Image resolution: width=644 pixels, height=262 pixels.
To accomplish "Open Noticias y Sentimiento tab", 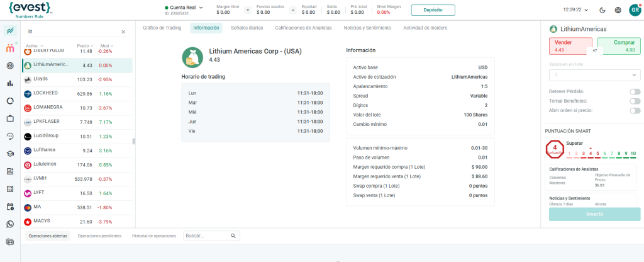I will 367,28.
